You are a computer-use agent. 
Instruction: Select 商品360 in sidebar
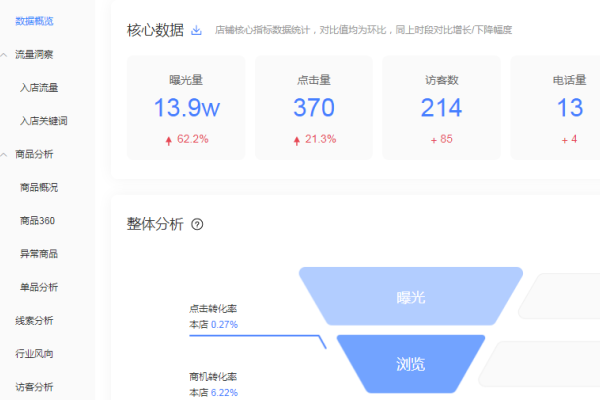click(x=38, y=221)
